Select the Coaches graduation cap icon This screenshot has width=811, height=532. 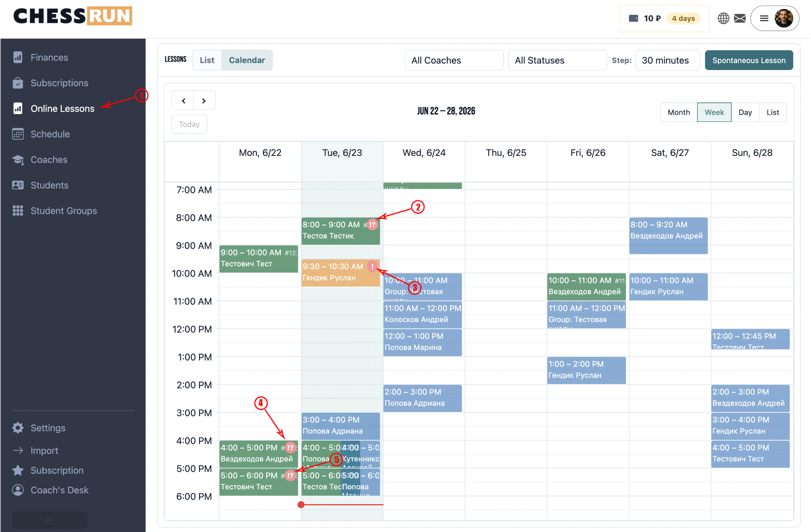coord(18,160)
